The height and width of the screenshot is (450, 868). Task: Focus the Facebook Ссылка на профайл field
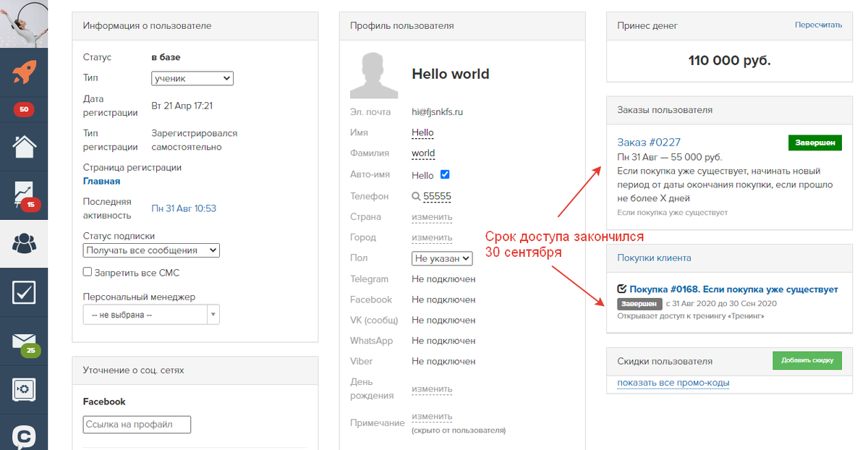tap(137, 425)
